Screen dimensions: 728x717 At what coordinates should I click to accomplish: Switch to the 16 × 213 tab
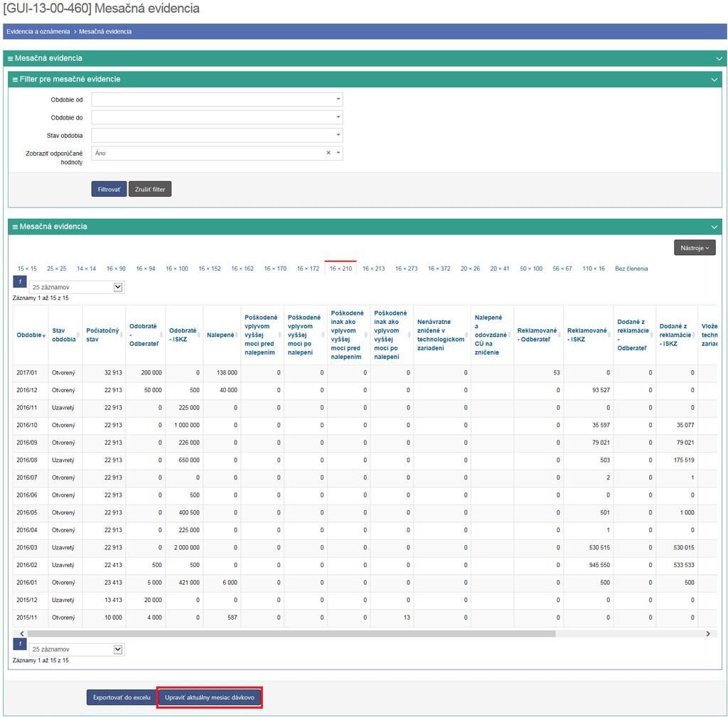(x=374, y=269)
